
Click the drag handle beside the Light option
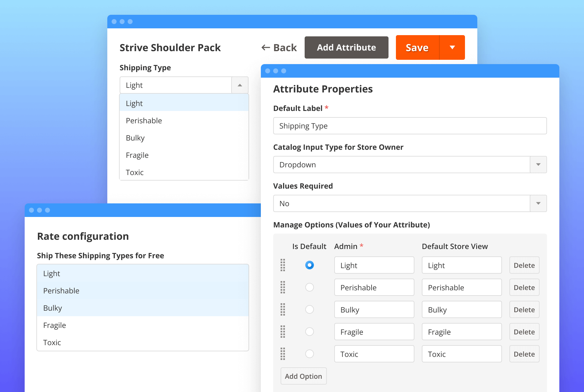tap(283, 265)
